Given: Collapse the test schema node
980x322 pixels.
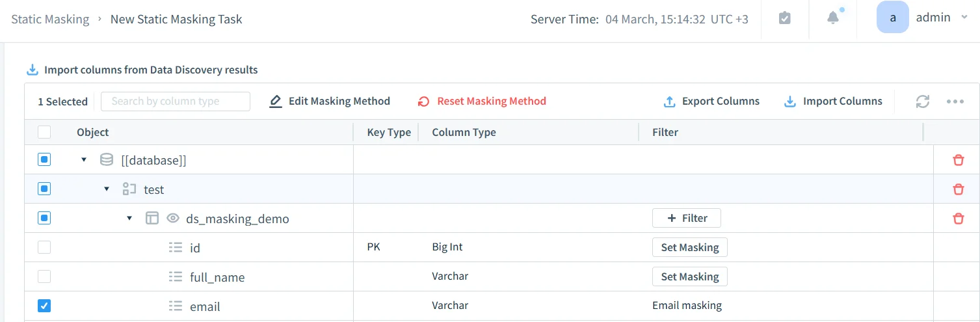Looking at the screenshot, I should (x=107, y=189).
